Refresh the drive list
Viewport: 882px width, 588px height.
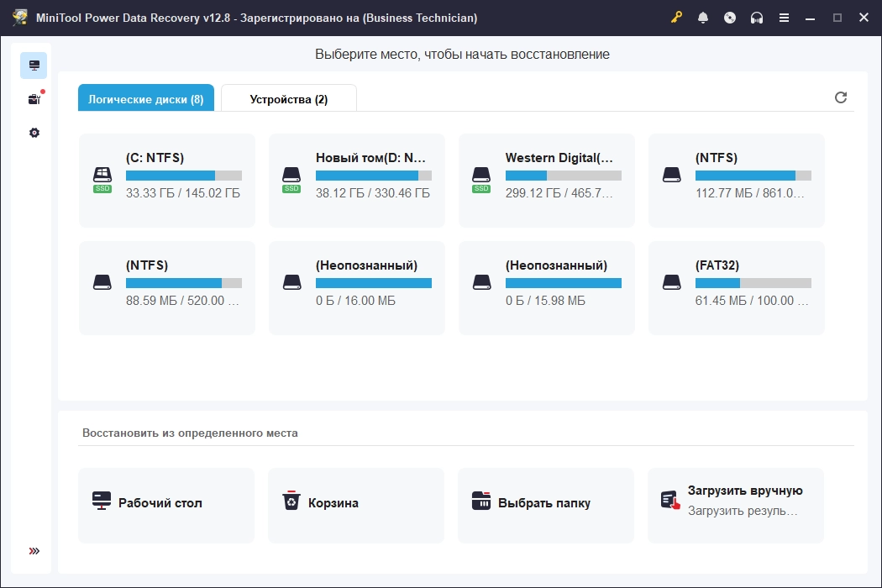tap(841, 97)
